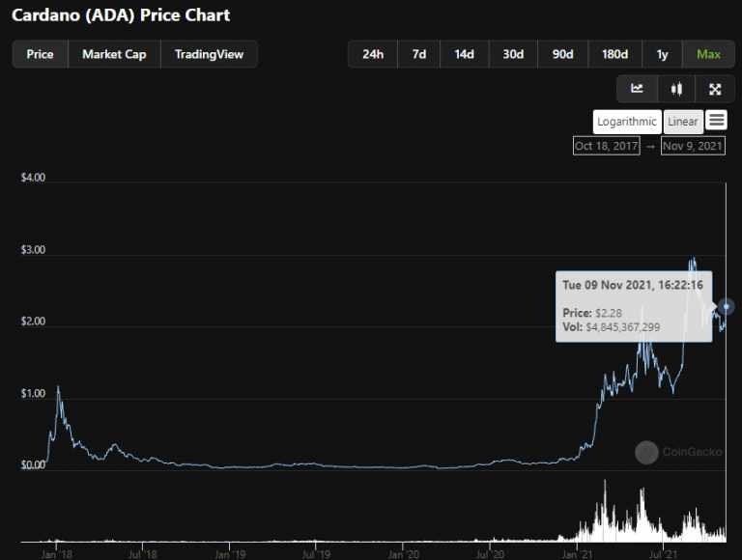
Task: Select the 90d range
Action: click(x=562, y=54)
